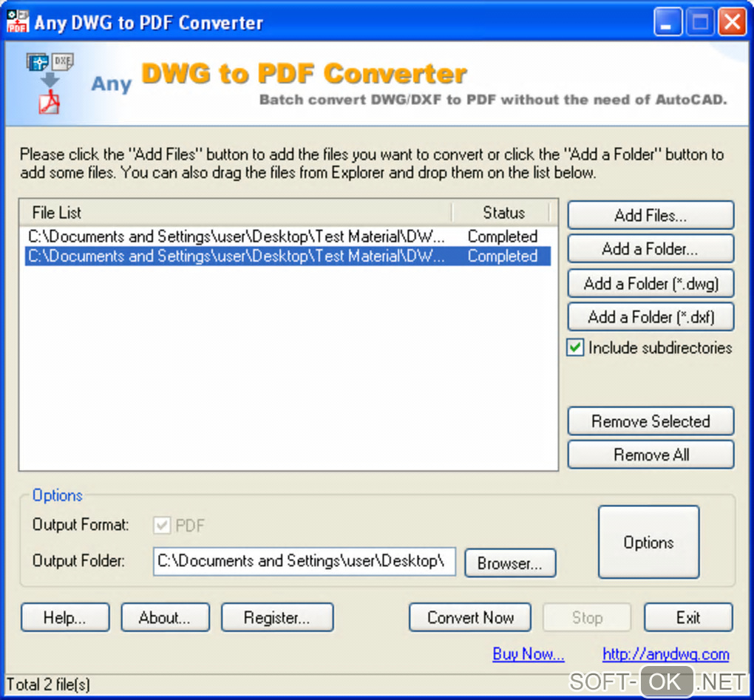The width and height of the screenshot is (754, 700).
Task: Follow the Buy Now link
Action: pos(528,654)
